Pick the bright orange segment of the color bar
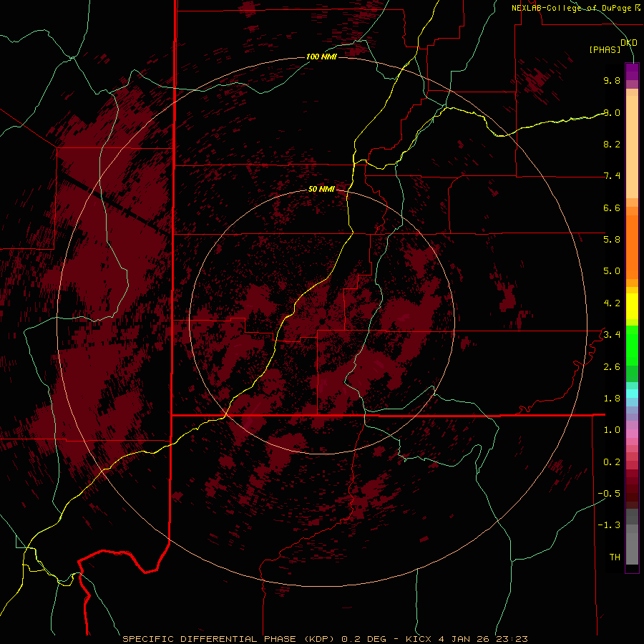Image resolution: width=644 pixels, height=644 pixels. (x=632, y=248)
